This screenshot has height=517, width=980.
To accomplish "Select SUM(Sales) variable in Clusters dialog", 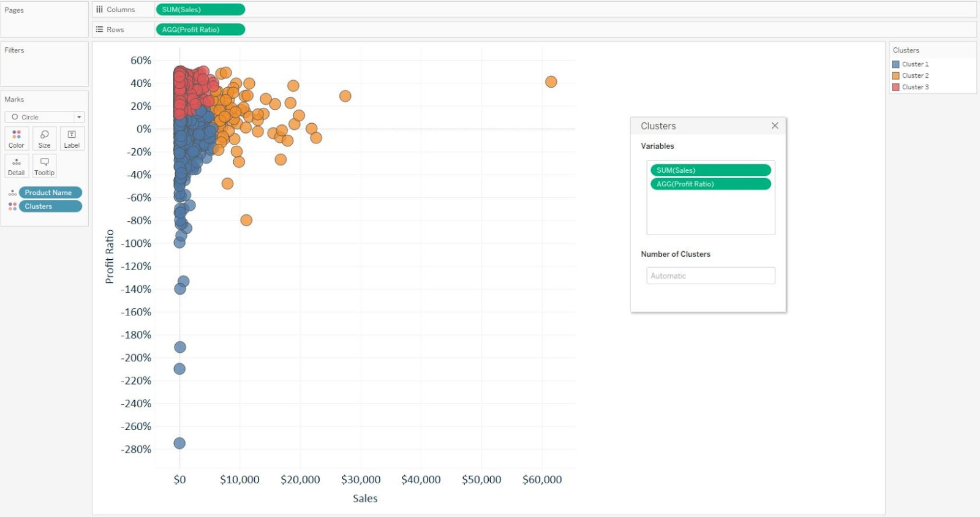I will click(x=710, y=170).
